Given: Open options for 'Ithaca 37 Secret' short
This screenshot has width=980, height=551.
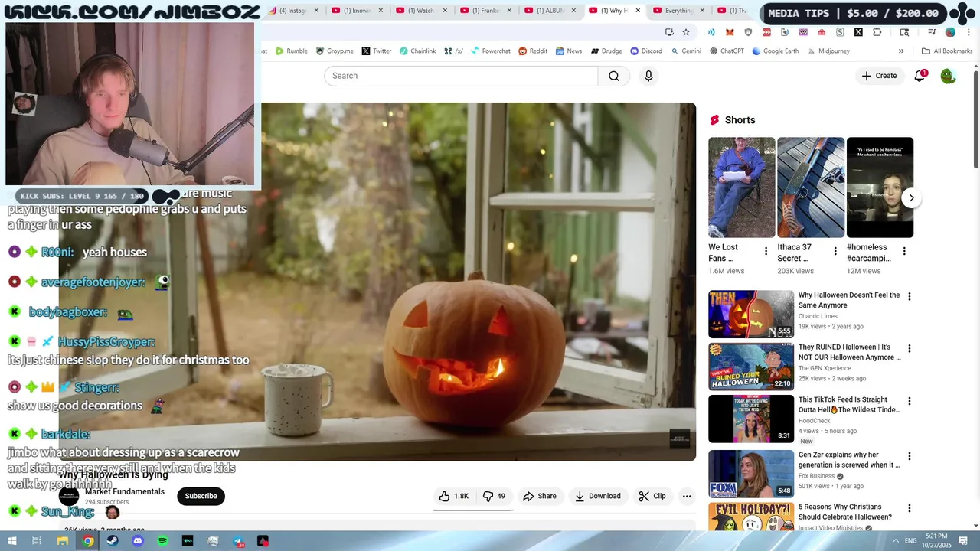Looking at the screenshot, I should pyautogui.click(x=835, y=252).
